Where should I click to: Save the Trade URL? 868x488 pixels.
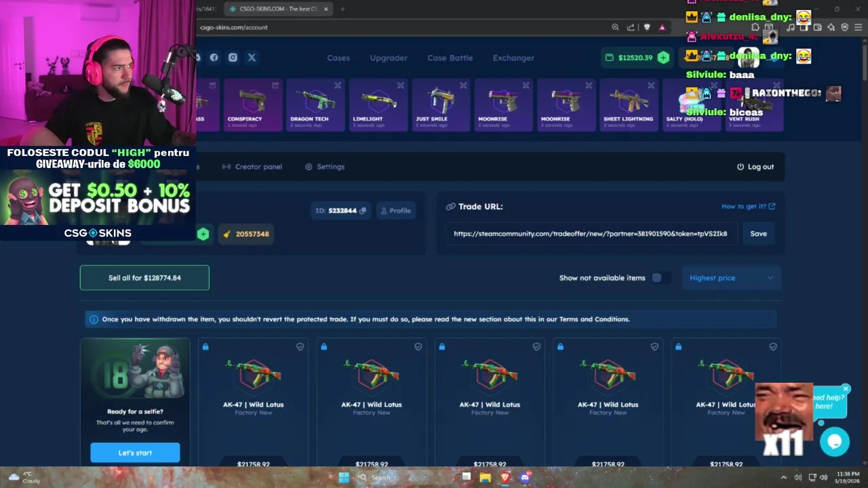(x=758, y=234)
